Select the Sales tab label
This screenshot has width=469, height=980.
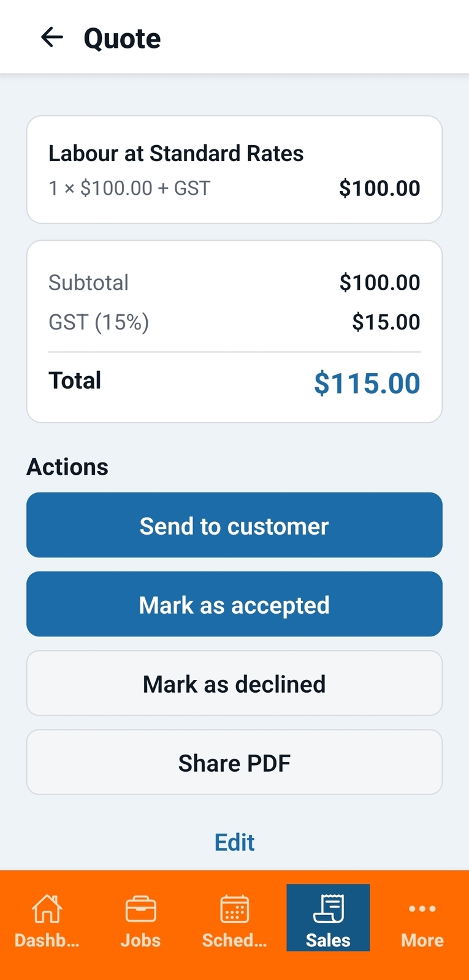328,940
